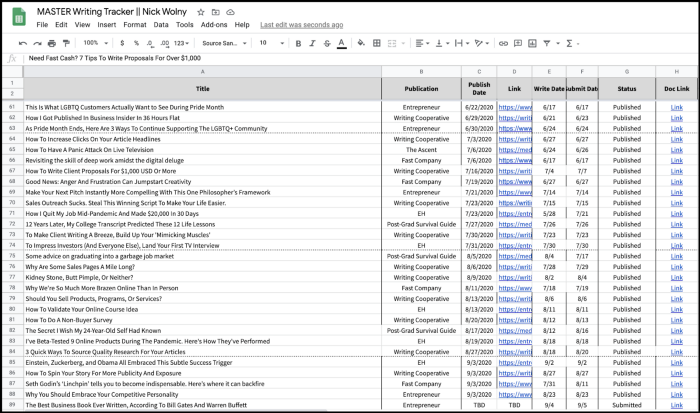Expand the Source Sans font dropdown
This screenshot has height=413, width=700.
pyautogui.click(x=222, y=43)
